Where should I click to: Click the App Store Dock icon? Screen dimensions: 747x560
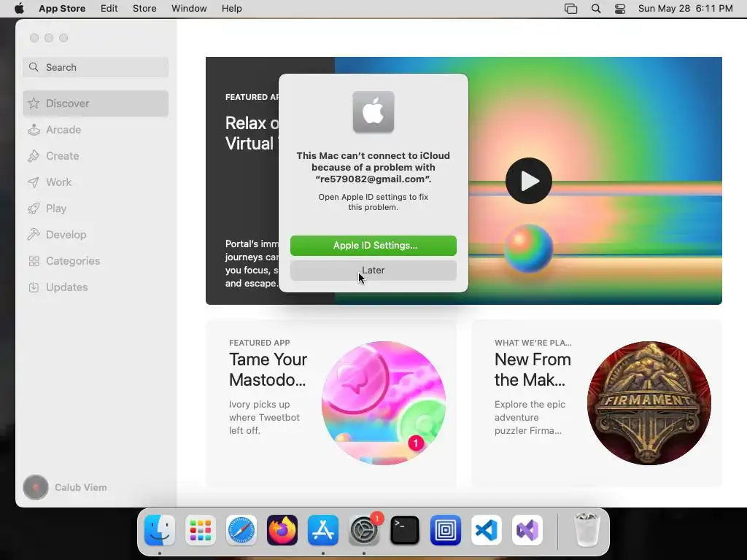323,530
